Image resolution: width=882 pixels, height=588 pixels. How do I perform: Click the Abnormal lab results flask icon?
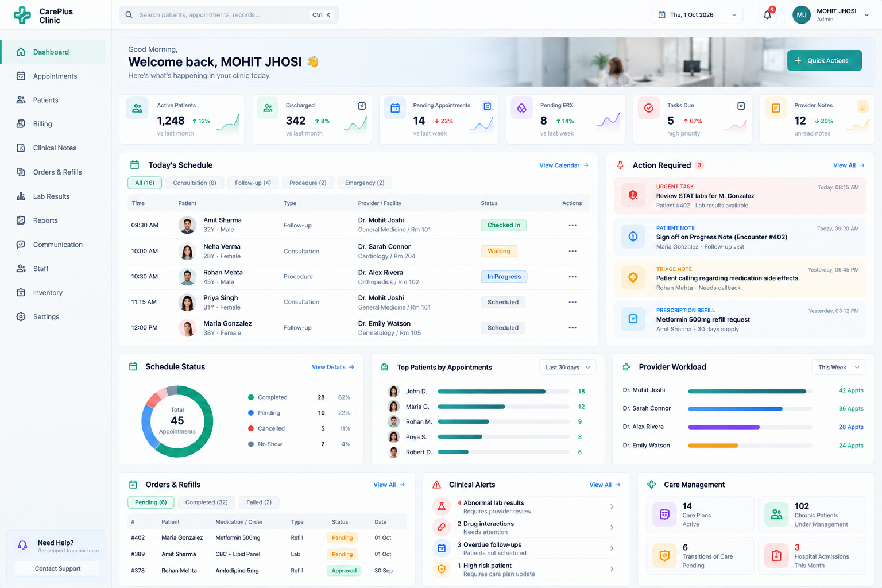click(442, 506)
